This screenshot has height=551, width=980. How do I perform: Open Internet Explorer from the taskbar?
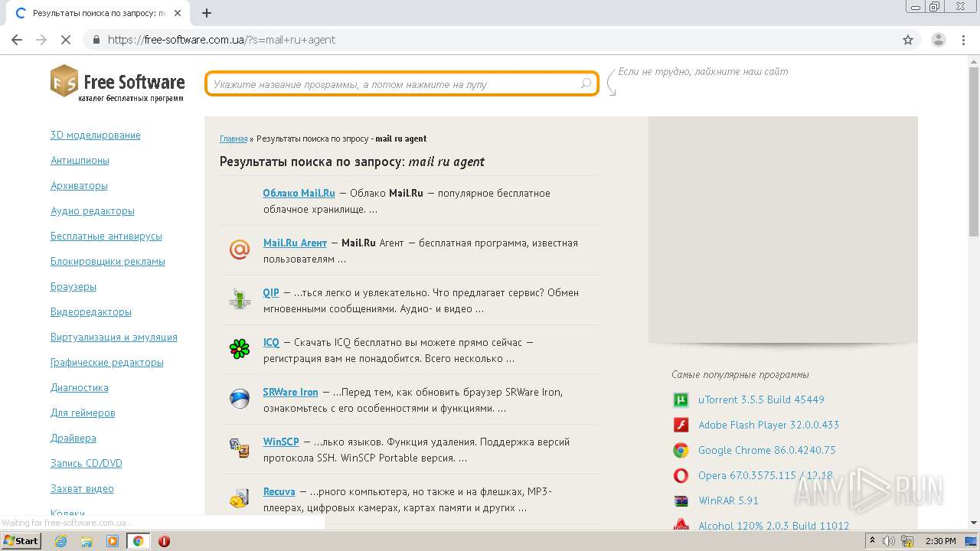tap(60, 541)
